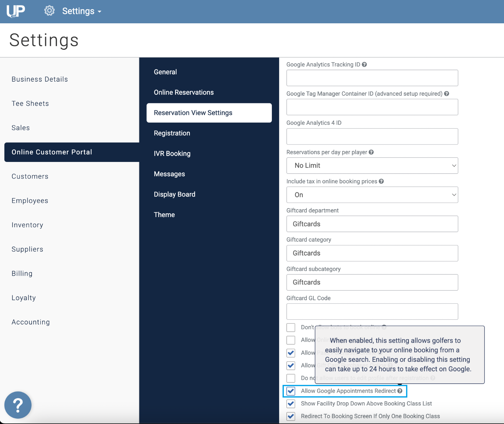Switch to Registration submenu
Viewport: 504px width, 424px height.
[x=172, y=133]
